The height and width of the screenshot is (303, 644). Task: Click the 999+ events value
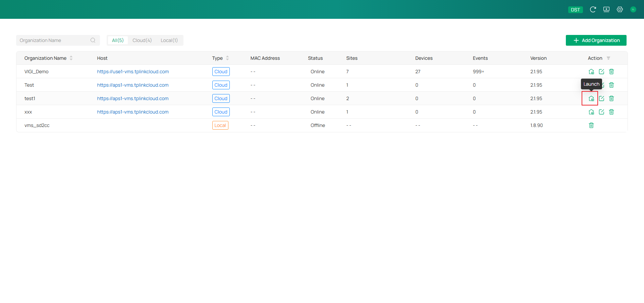point(479,72)
